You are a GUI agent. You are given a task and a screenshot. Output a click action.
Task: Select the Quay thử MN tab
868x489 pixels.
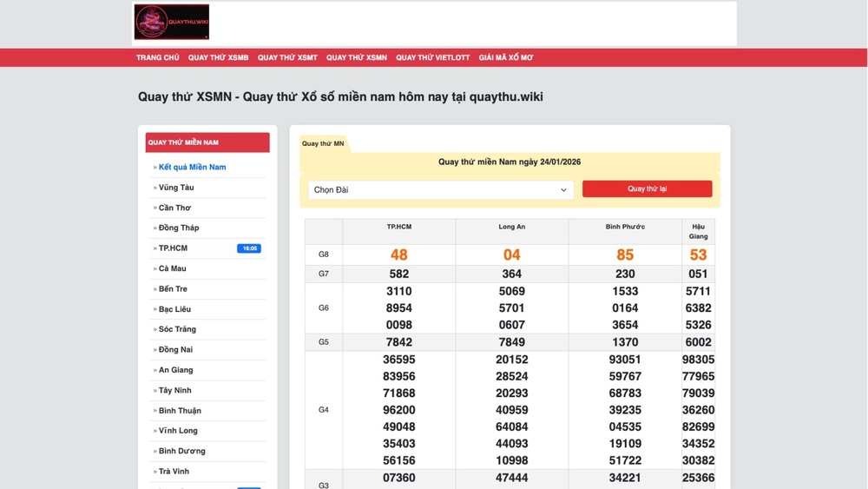pyautogui.click(x=323, y=143)
